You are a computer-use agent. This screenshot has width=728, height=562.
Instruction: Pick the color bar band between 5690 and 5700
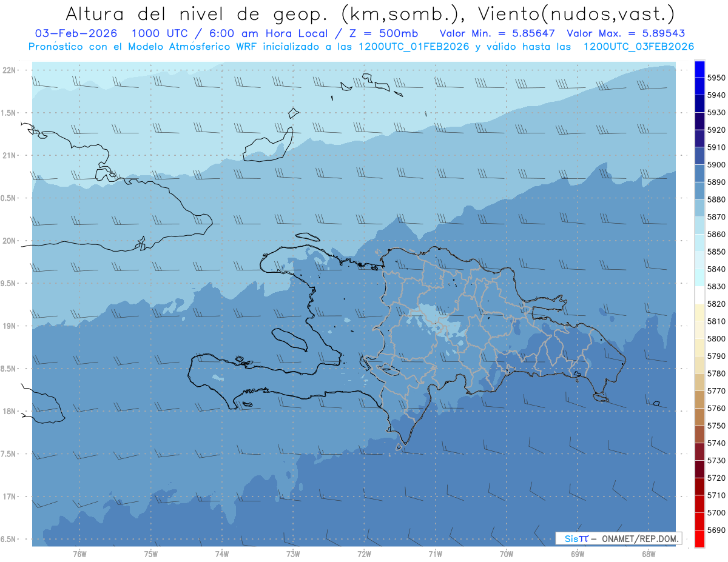[x=699, y=521]
